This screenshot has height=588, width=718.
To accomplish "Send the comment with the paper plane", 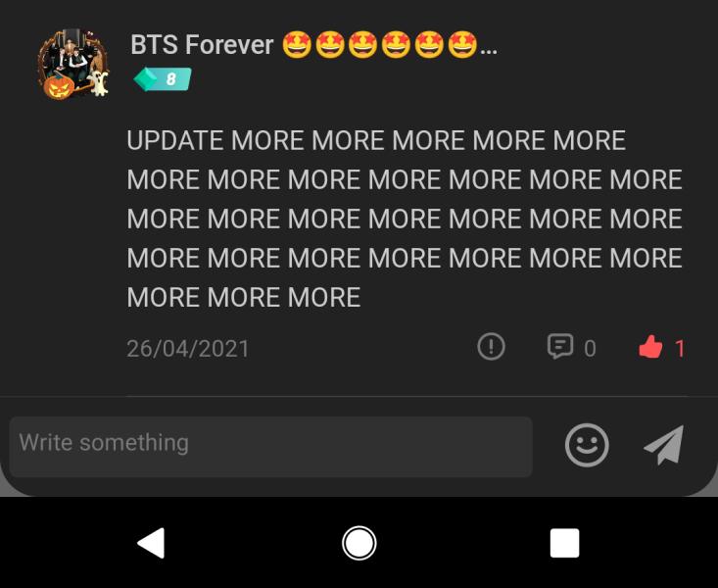I will pos(664,445).
